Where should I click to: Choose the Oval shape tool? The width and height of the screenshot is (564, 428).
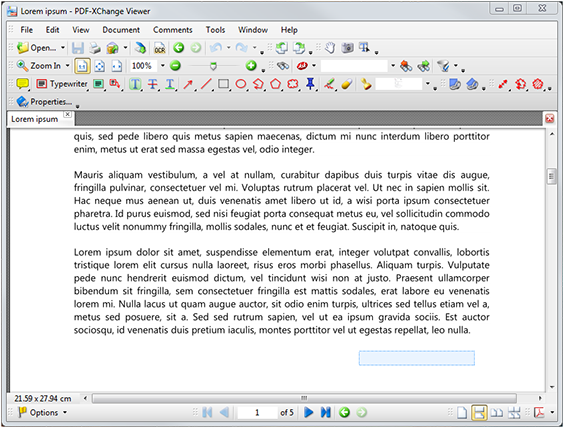[241, 84]
